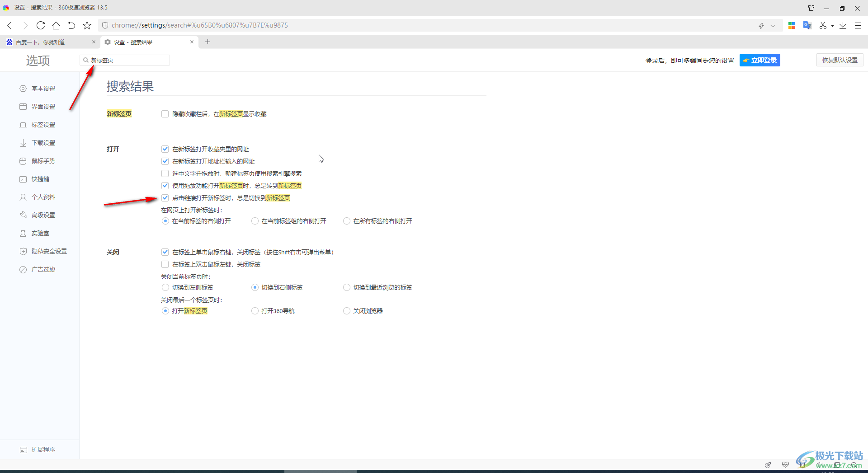Click the rocket accelerator icon in status bar
The image size is (868, 473).
(x=768, y=465)
